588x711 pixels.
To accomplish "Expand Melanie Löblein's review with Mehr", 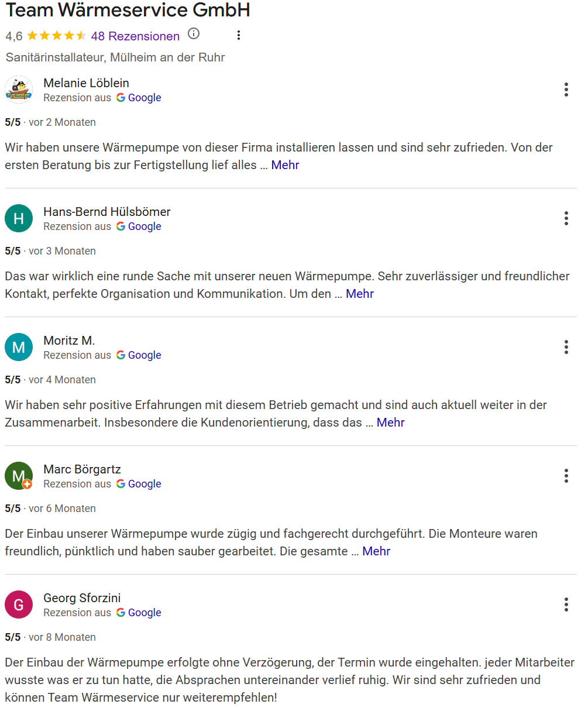I will (285, 165).
